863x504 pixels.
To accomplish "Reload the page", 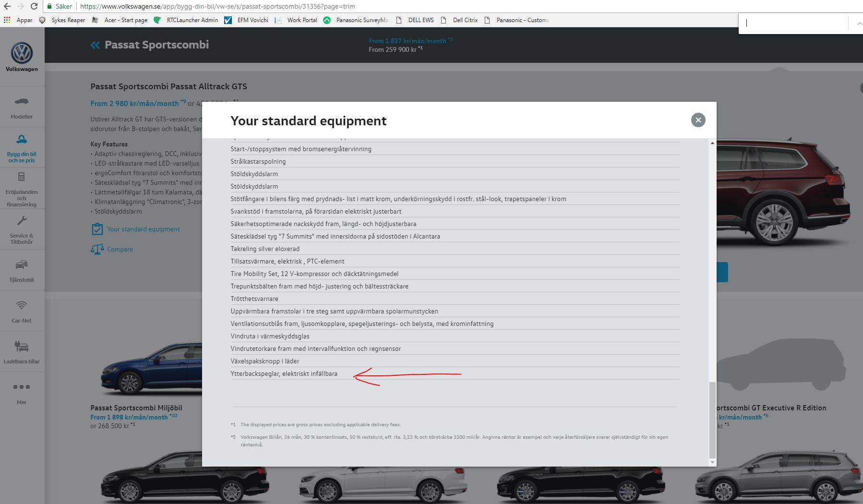I will tap(34, 6).
